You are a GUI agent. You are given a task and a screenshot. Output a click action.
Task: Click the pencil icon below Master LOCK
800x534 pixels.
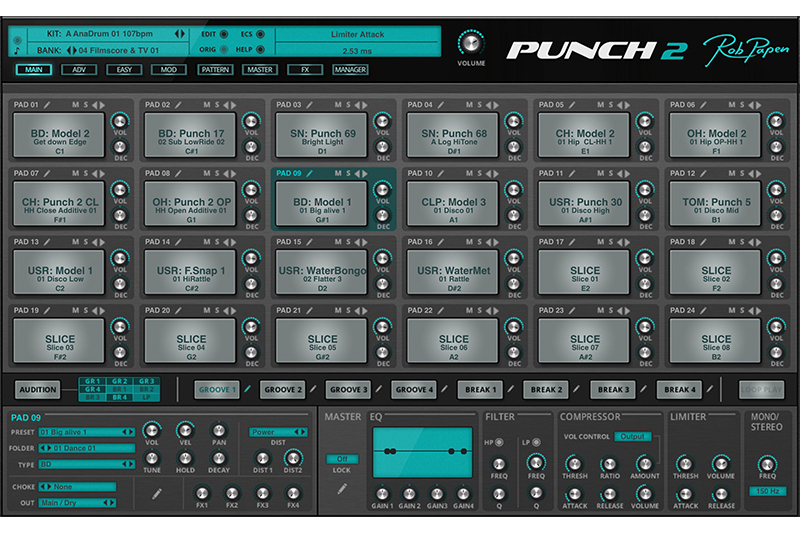pyautogui.click(x=342, y=489)
